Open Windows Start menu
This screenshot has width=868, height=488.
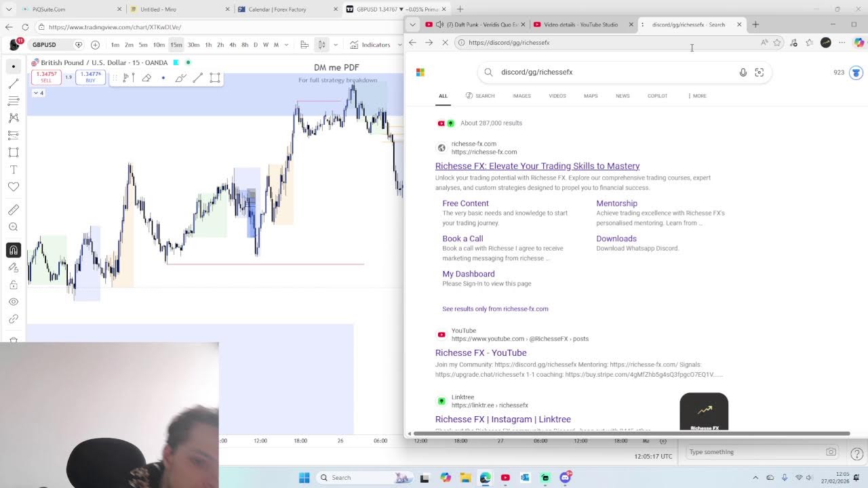point(304,478)
